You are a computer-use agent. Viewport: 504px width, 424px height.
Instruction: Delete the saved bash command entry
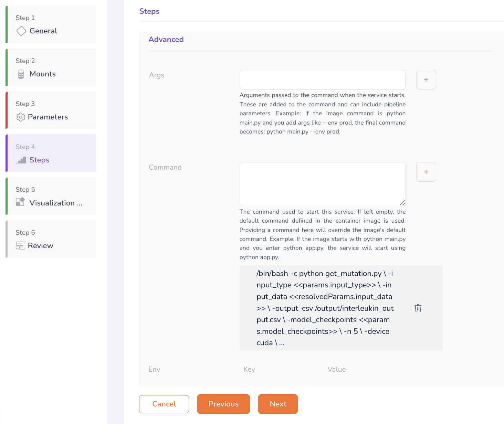418,308
